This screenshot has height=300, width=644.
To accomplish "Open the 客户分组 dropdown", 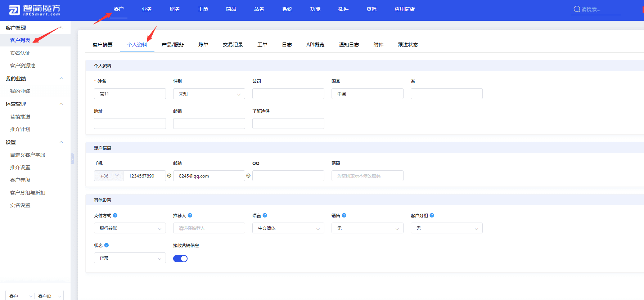I will (447, 228).
